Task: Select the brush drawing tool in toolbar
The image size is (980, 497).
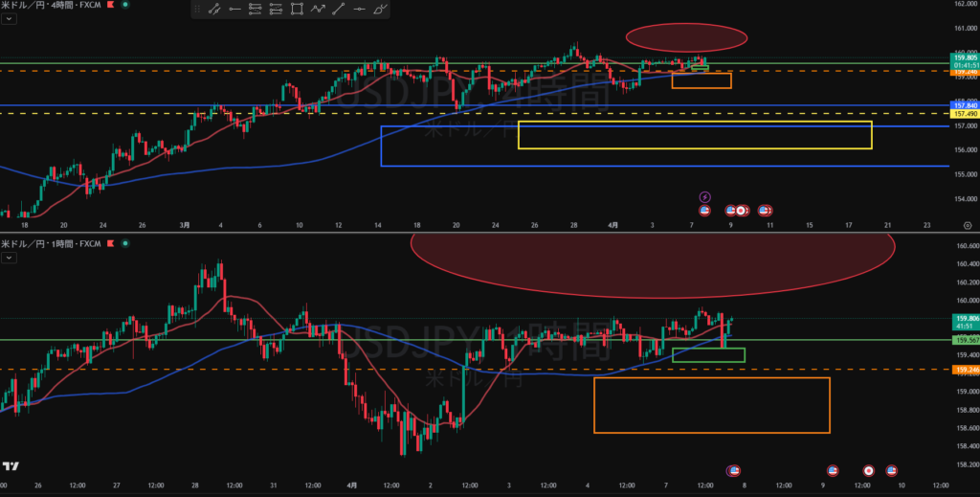Action: [382, 10]
